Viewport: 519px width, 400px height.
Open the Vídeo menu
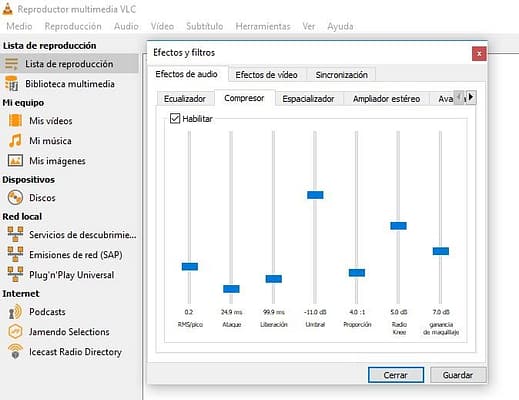click(162, 26)
